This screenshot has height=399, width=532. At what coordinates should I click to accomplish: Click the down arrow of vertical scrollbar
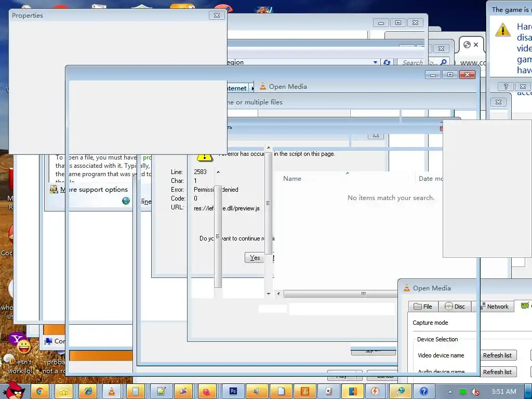coord(269,294)
